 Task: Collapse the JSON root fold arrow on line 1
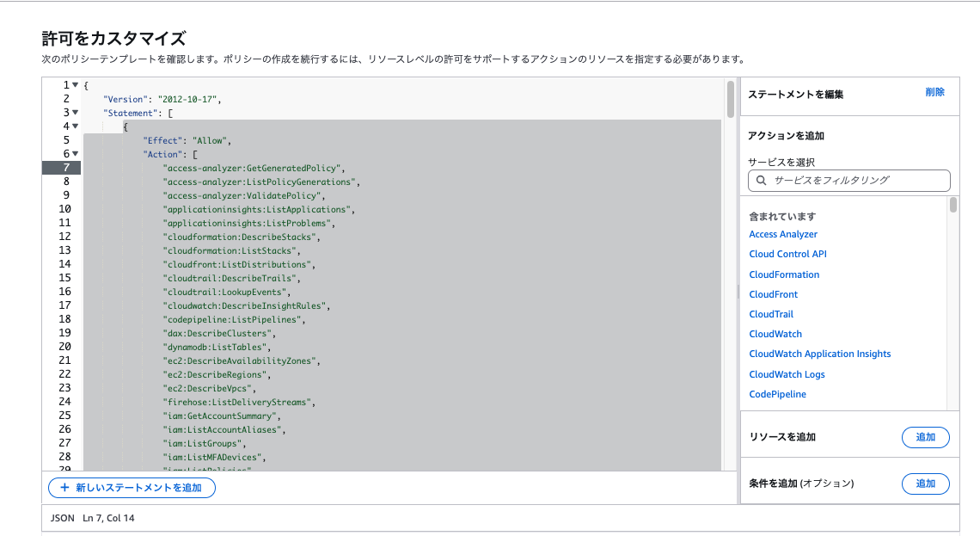[76, 85]
